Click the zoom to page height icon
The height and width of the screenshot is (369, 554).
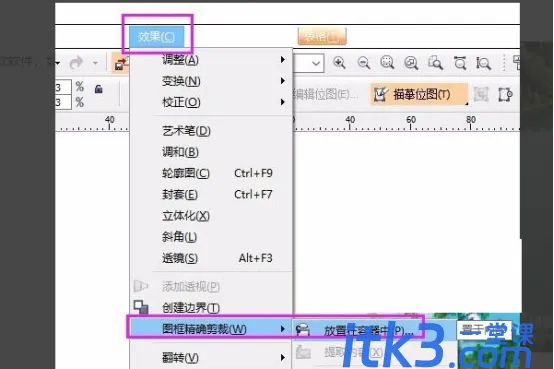pos(483,63)
